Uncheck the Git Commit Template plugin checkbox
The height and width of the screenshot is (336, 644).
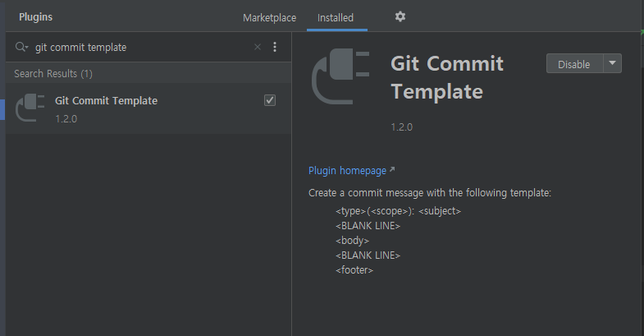point(270,100)
